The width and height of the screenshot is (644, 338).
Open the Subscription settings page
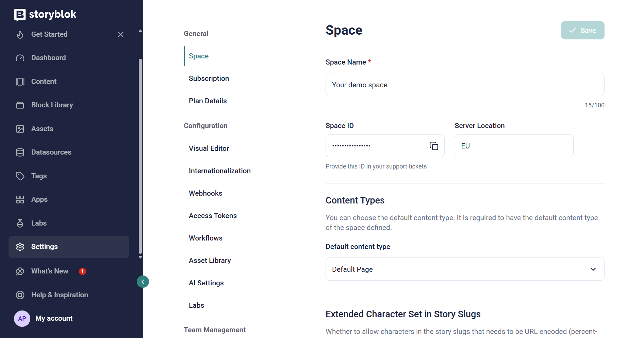209,78
